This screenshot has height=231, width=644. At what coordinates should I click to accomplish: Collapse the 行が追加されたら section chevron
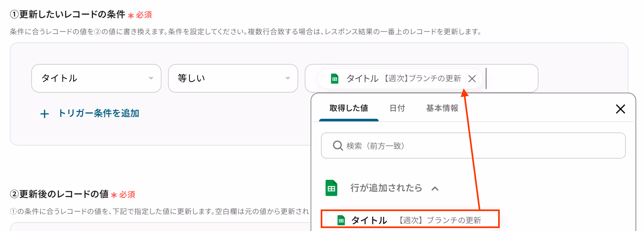click(435, 189)
